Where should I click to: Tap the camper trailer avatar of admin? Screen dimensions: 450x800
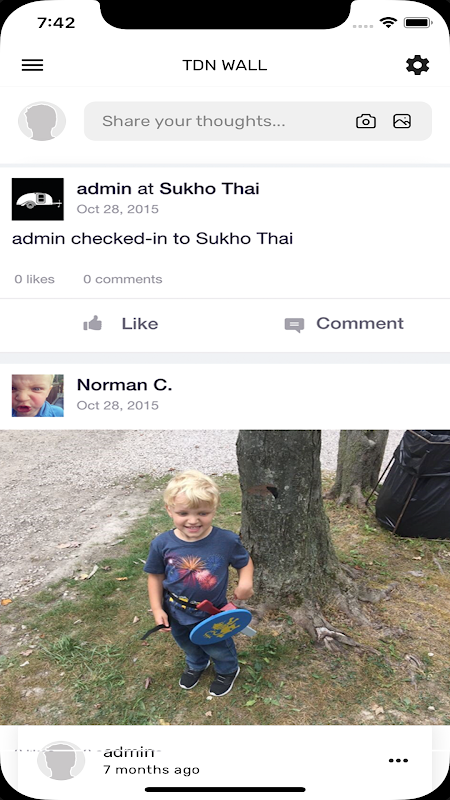click(x=38, y=199)
